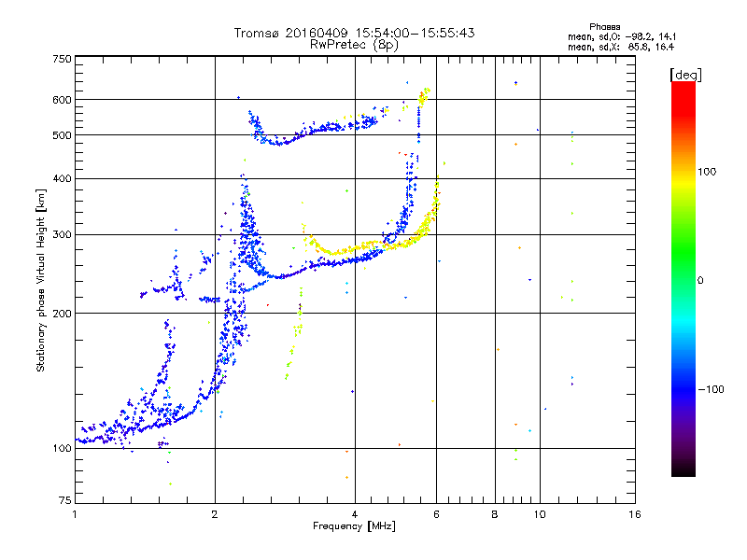
Task: Click the y-axis '750' tick label
Action: click(x=62, y=59)
